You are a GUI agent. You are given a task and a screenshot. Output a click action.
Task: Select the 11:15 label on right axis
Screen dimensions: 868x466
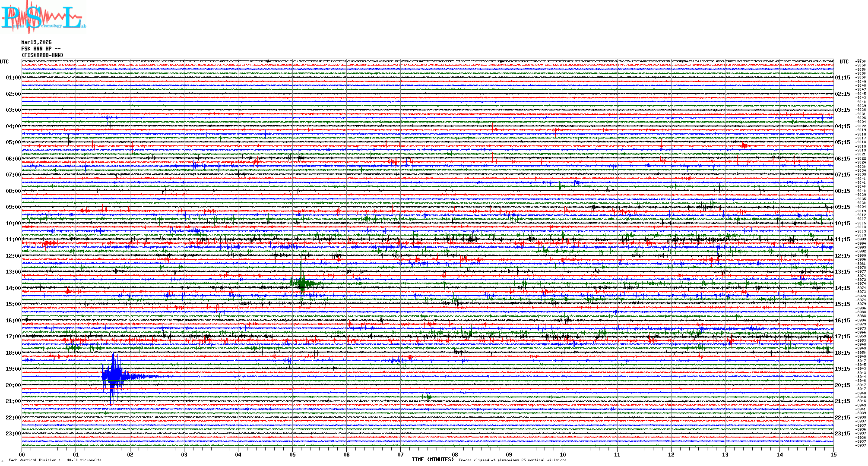pyautogui.click(x=842, y=239)
